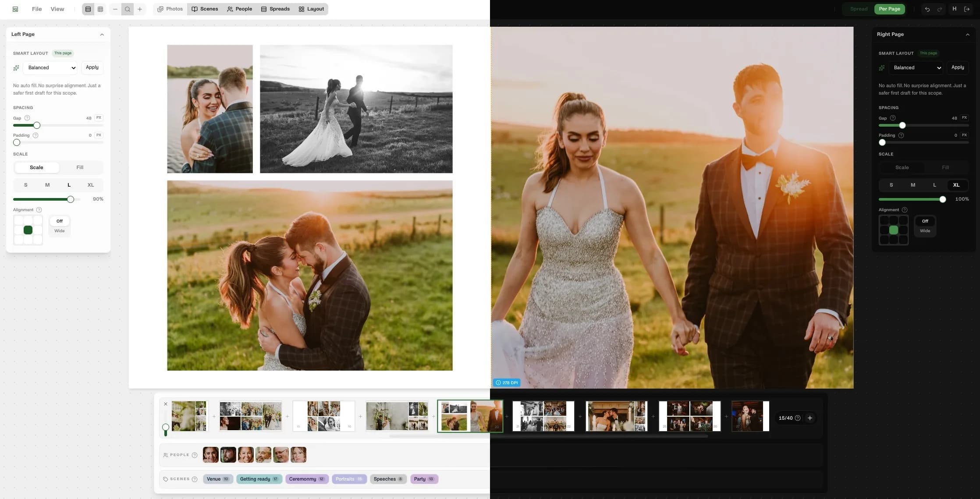
Task: Open the Scenes tab
Action: pyautogui.click(x=205, y=9)
